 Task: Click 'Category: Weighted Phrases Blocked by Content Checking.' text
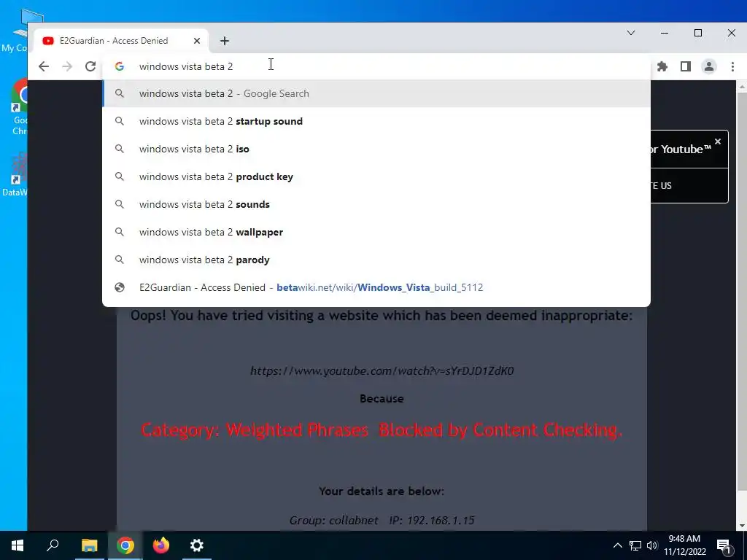tap(382, 430)
